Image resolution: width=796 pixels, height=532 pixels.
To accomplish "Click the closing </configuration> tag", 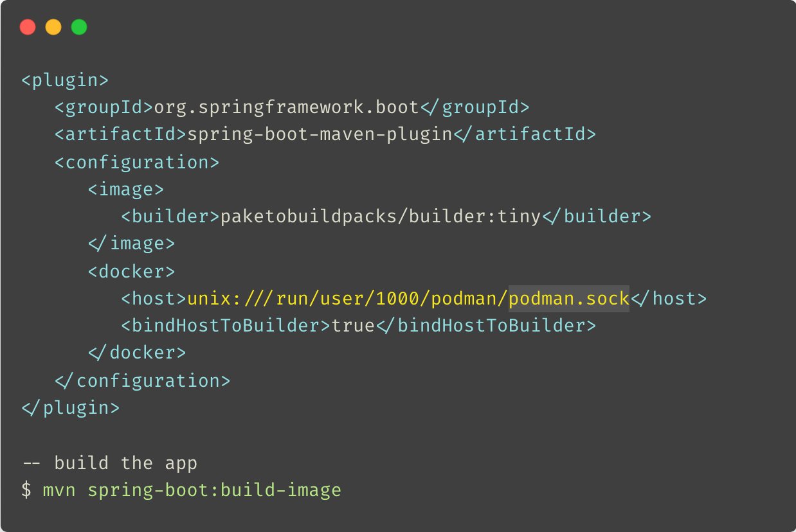I will click(x=143, y=380).
